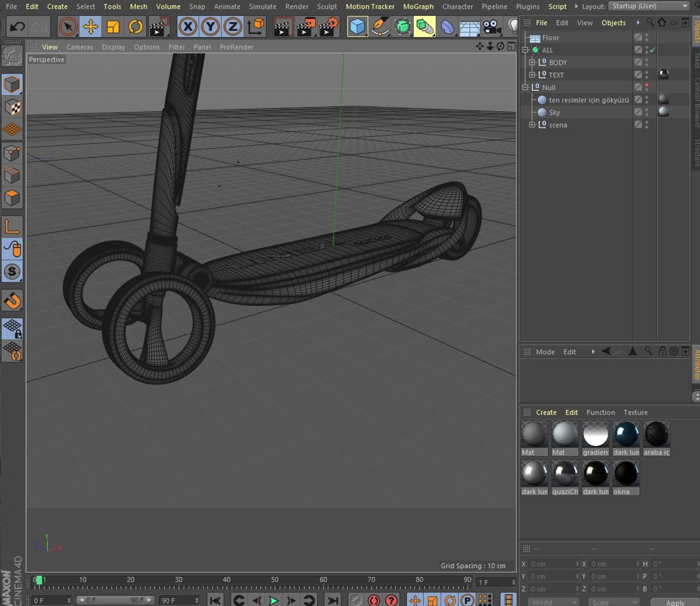Screen dimensions: 700x606
Task: Go to end of animation
Action: point(333,600)
